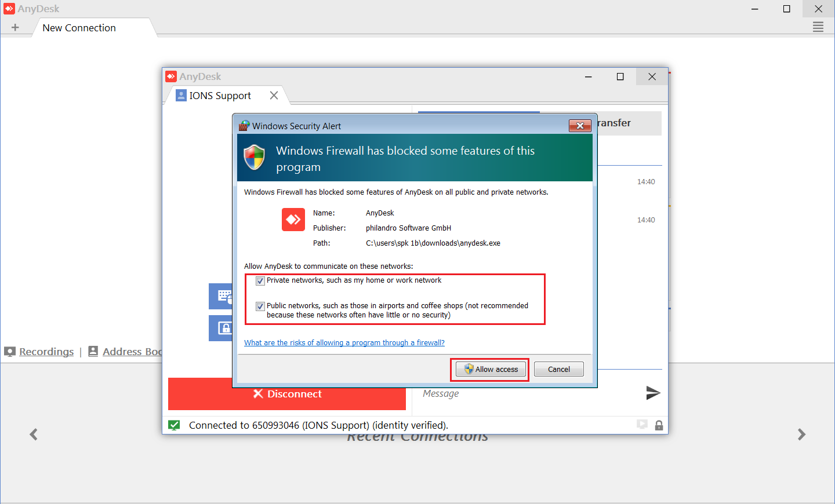Screen dimensions: 835x504
Task: Open the AnyDesk hamburger menu
Action: 818,27
